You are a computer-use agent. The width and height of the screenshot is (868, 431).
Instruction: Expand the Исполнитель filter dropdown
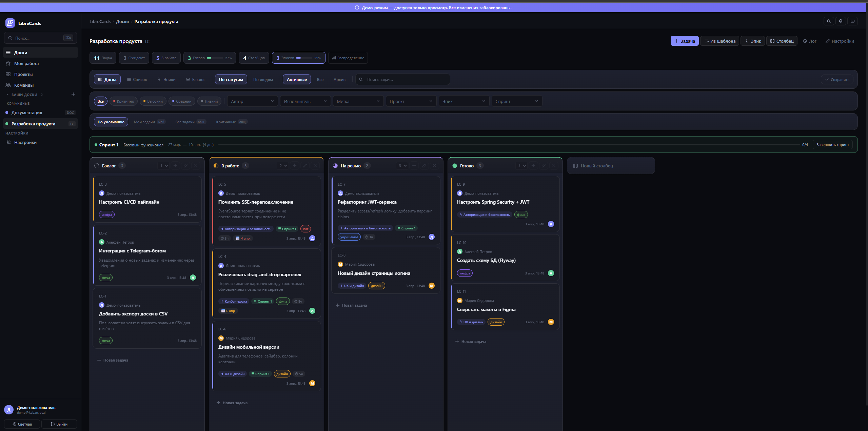point(305,101)
